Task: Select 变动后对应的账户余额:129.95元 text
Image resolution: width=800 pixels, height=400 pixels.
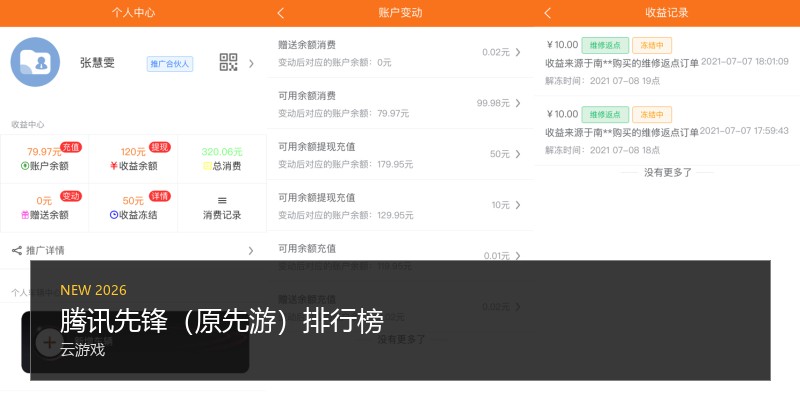Action: (x=345, y=215)
